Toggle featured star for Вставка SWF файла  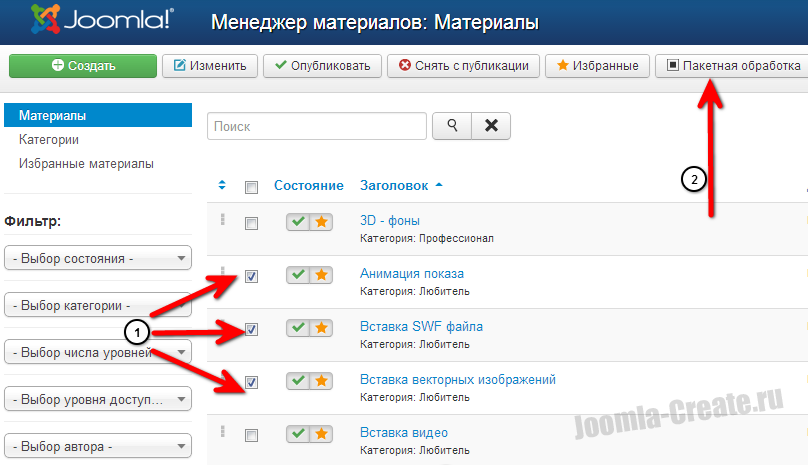pyautogui.click(x=321, y=327)
